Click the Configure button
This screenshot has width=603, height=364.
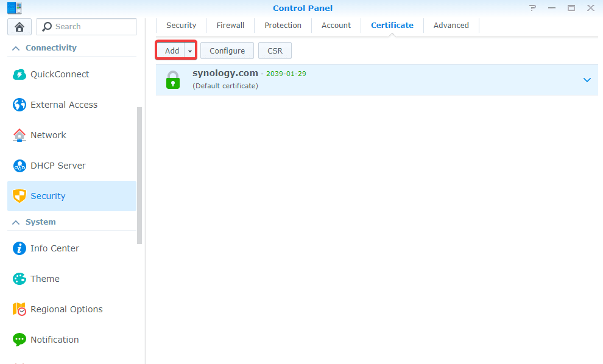(x=227, y=51)
